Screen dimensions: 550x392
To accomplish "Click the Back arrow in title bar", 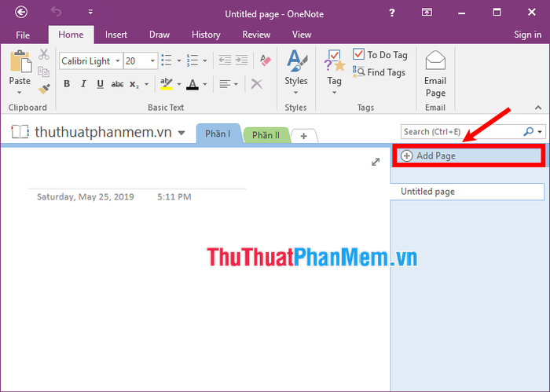I will pyautogui.click(x=21, y=13).
